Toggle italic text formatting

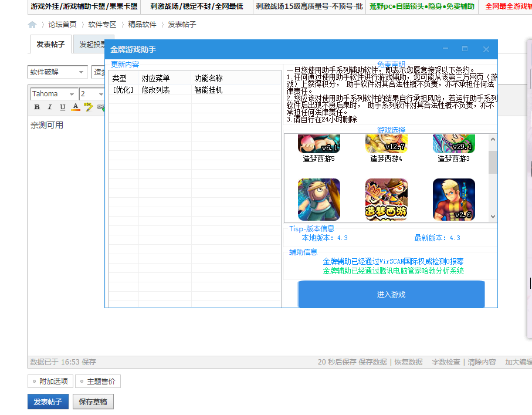point(49,107)
